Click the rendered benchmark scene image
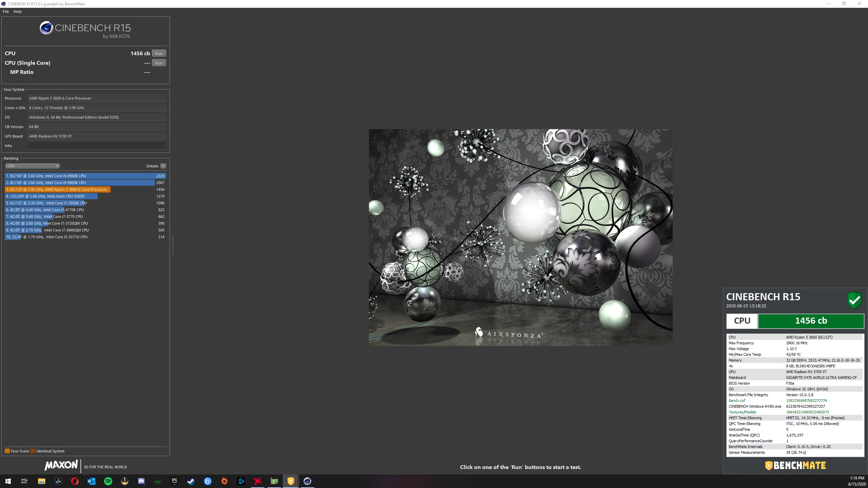868x488 pixels. pos(520,237)
